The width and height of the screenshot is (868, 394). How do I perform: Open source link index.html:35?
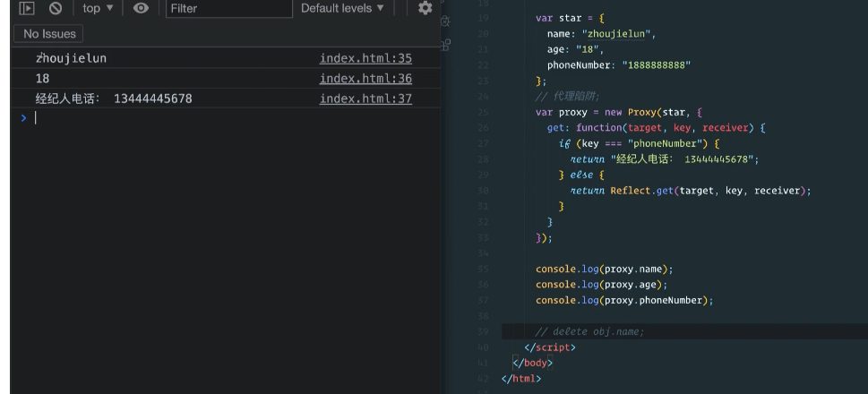(365, 59)
